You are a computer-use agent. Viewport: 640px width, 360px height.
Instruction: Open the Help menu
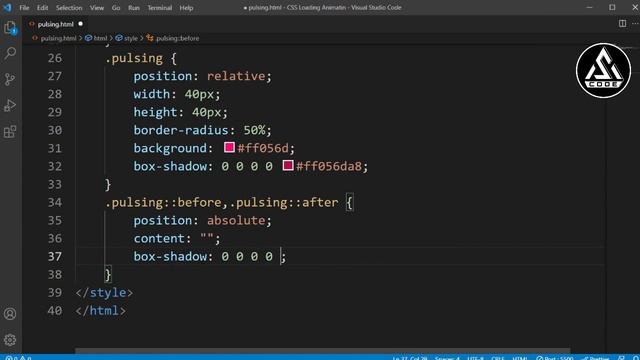click(x=186, y=7)
